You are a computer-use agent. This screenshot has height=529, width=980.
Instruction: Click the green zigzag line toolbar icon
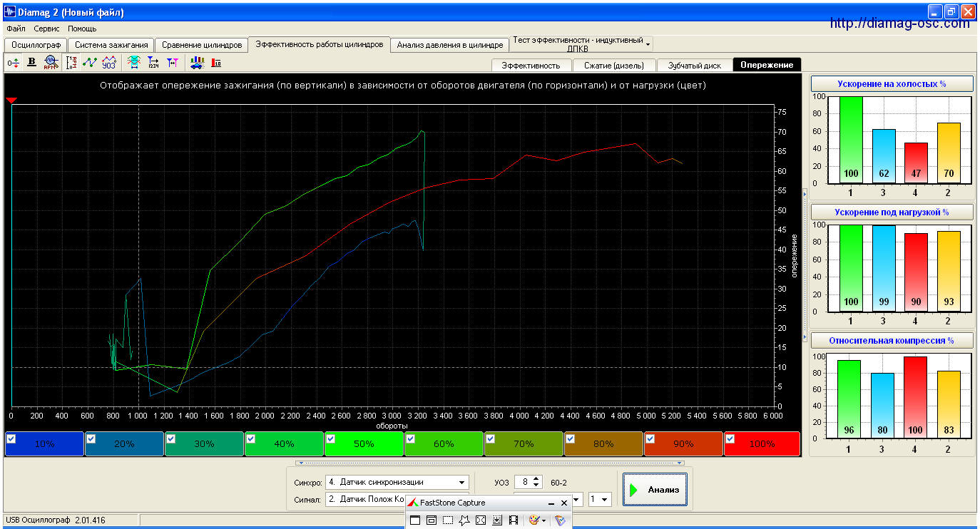coord(90,63)
